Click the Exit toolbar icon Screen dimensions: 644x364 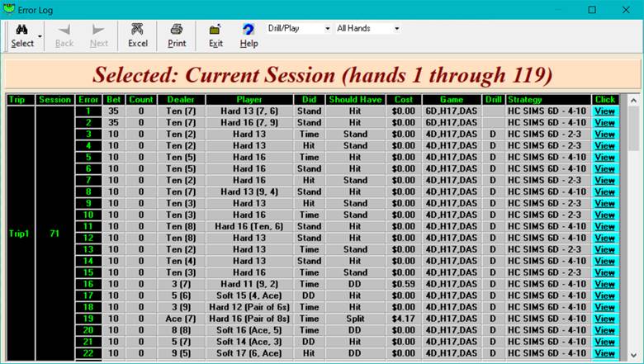tap(215, 35)
